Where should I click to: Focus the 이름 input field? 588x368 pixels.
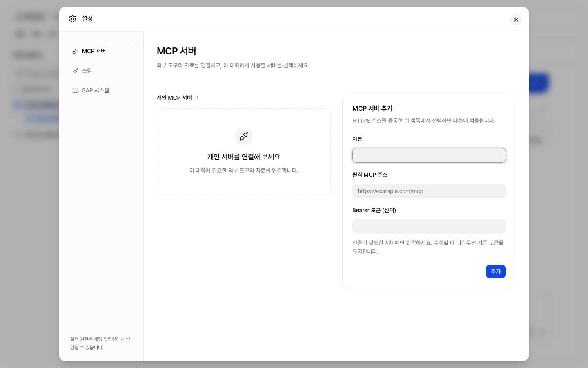429,155
